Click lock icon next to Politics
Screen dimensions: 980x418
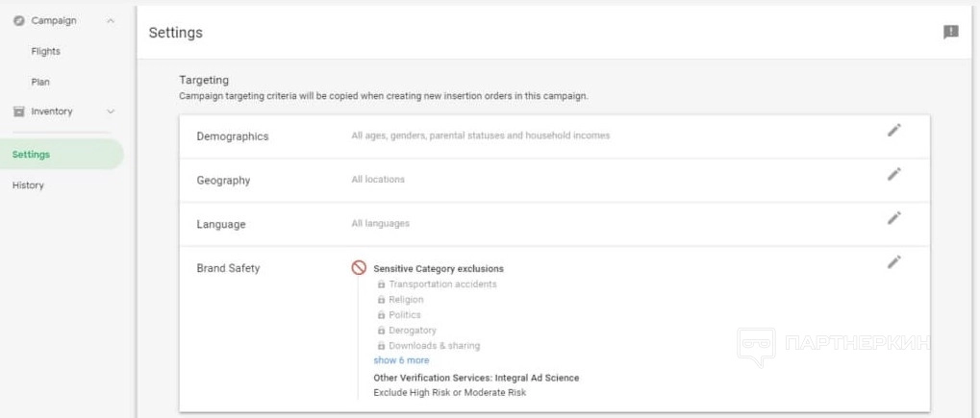tap(381, 315)
